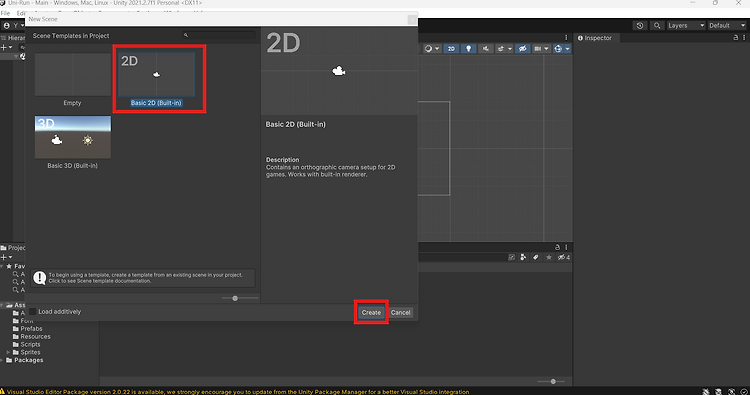750x395 pixels.
Task: Expand the Sprites folder
Action: (x=8, y=352)
